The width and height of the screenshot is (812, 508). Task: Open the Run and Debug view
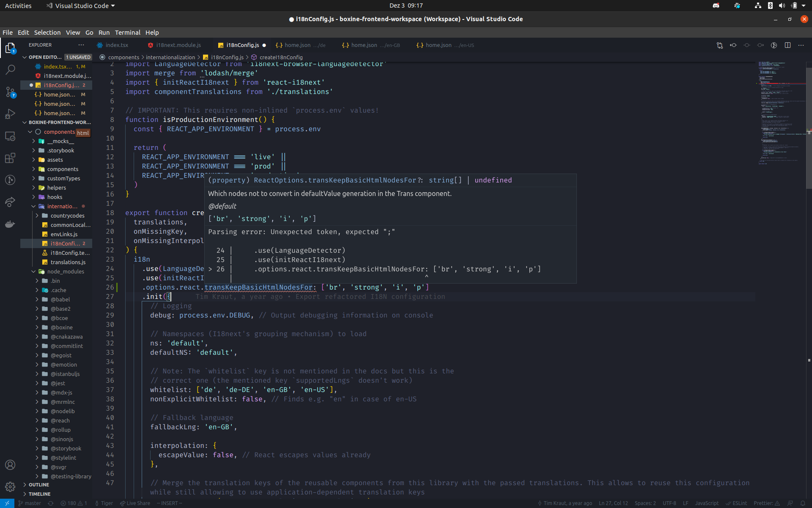tap(10, 114)
